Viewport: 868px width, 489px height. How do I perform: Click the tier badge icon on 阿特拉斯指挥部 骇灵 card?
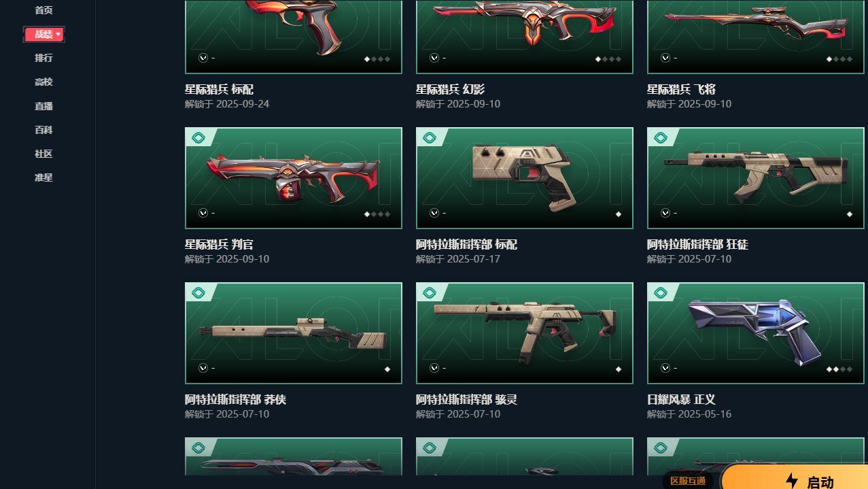click(x=429, y=293)
